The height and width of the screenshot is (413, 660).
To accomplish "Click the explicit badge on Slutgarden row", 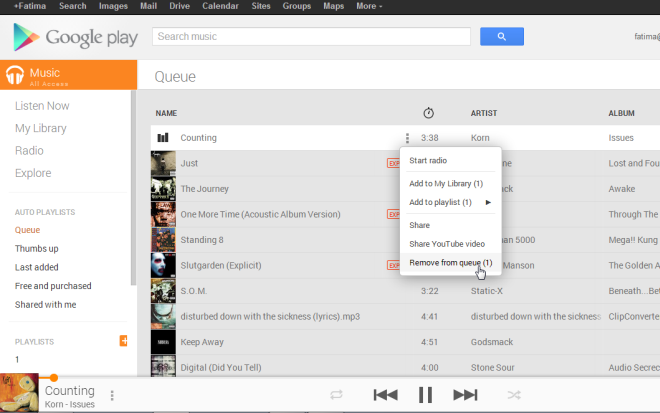I will click(x=393, y=265).
